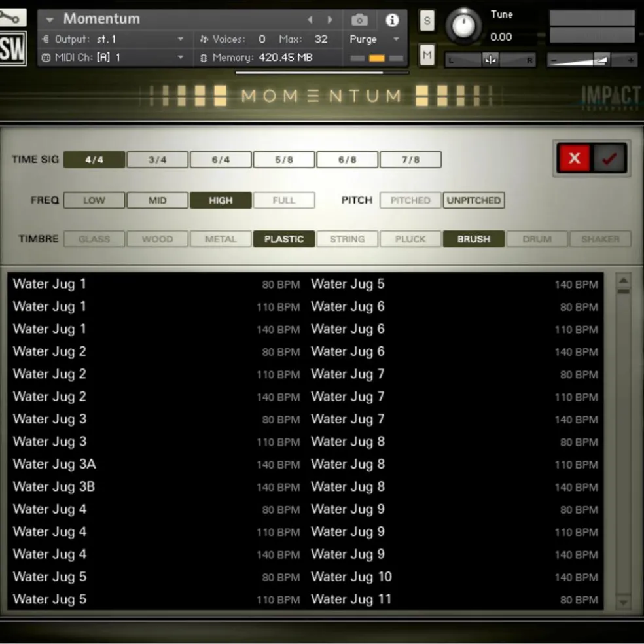Click scrollbar up arrow in loop list
The image size is (644, 644).
[623, 281]
